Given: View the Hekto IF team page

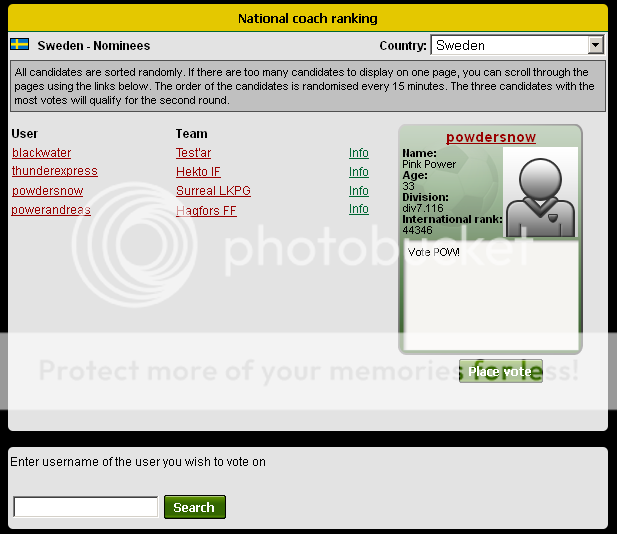Looking at the screenshot, I should pyautogui.click(x=198, y=172).
